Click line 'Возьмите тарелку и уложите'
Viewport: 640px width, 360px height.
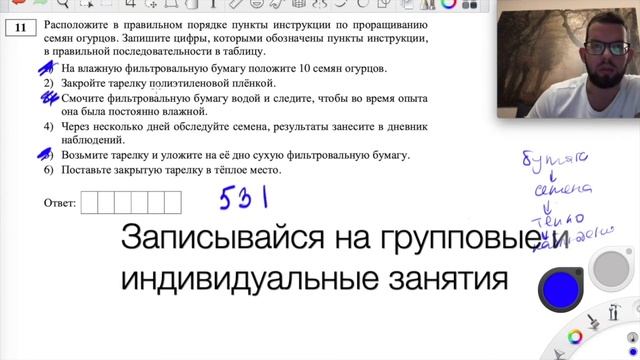pos(236,155)
